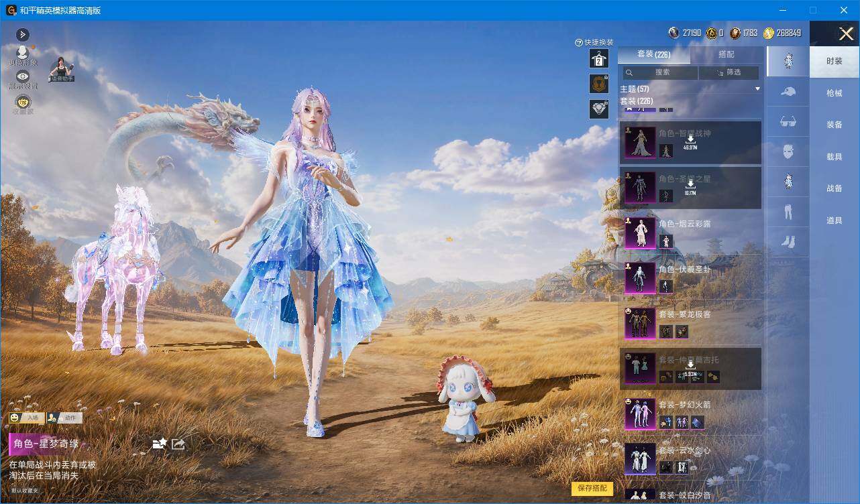The height and width of the screenshot is (504, 860).
Task: Select the full outfit category icon
Action: pyautogui.click(x=788, y=61)
